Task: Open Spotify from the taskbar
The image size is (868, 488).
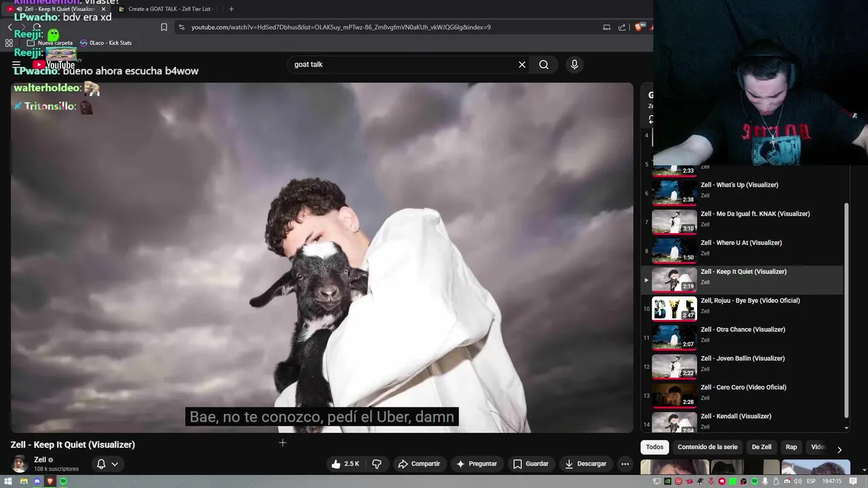Action: (x=64, y=481)
